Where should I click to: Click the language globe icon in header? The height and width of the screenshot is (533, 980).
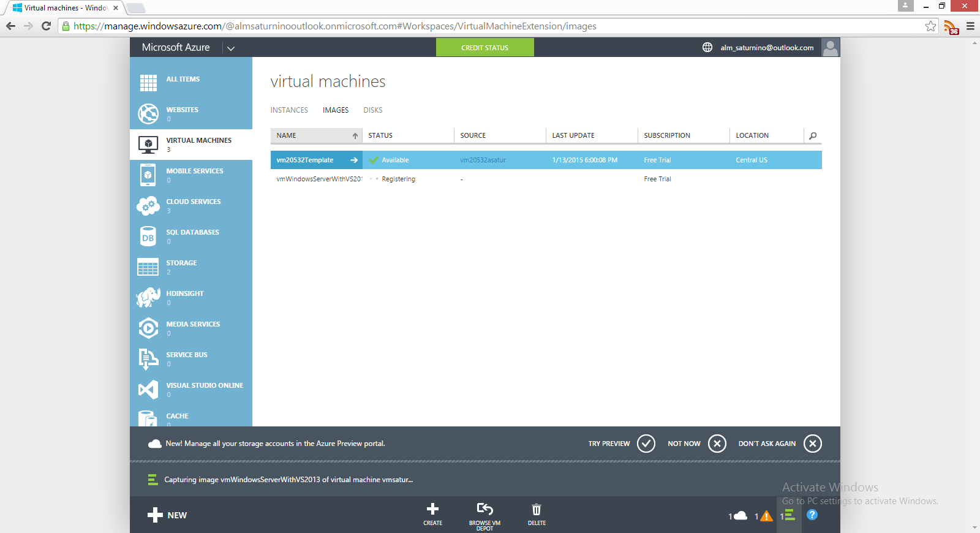click(x=707, y=47)
